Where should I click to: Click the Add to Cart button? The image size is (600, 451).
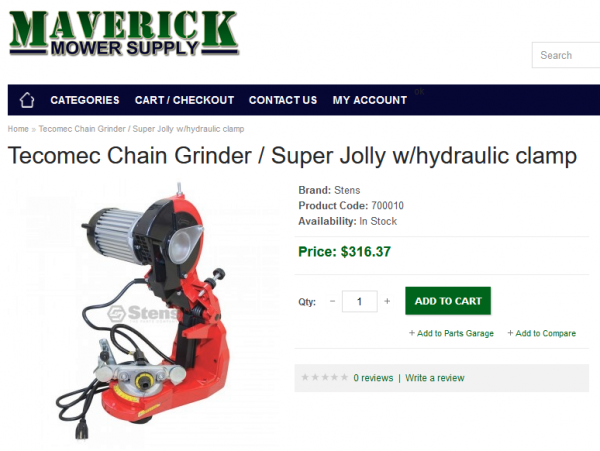click(x=448, y=301)
